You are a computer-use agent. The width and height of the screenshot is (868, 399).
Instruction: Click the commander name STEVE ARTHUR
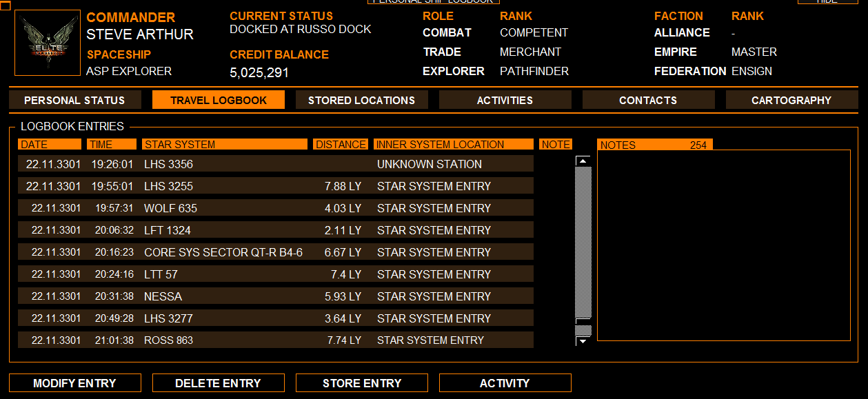point(140,34)
